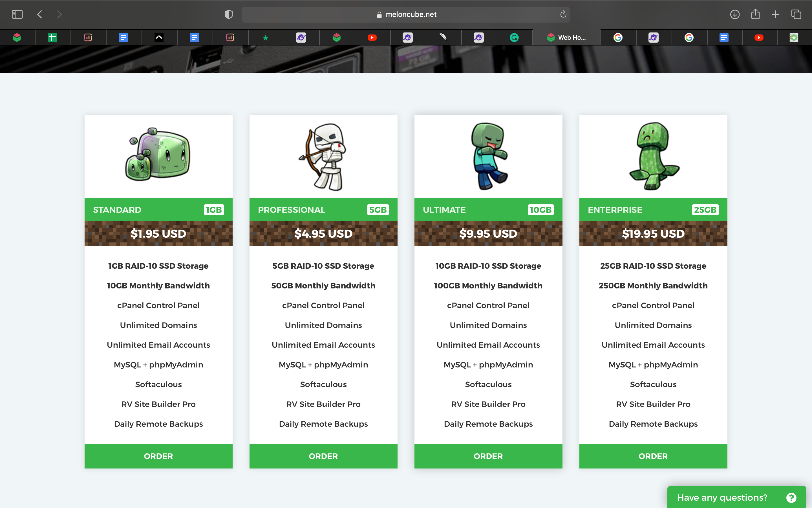812x508 pixels.
Task: Order the Professional $4.95 plan
Action: pos(323,456)
